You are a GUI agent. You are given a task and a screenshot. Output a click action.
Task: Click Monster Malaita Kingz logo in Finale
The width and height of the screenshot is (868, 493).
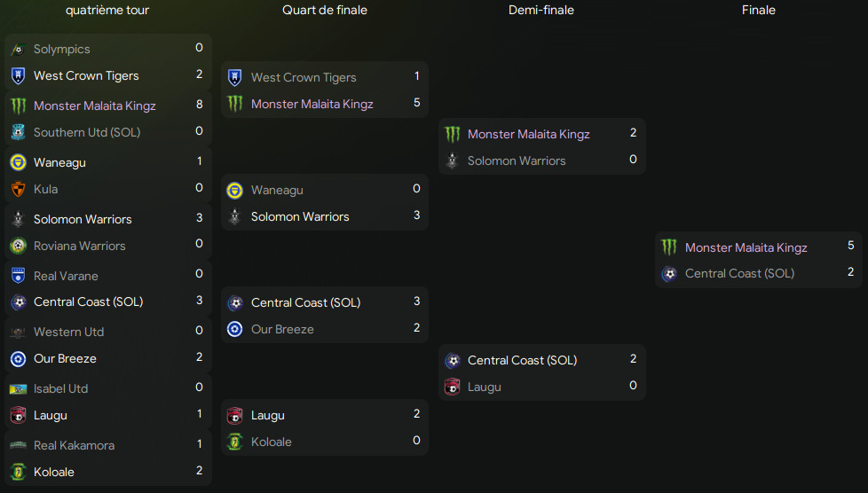coord(669,247)
